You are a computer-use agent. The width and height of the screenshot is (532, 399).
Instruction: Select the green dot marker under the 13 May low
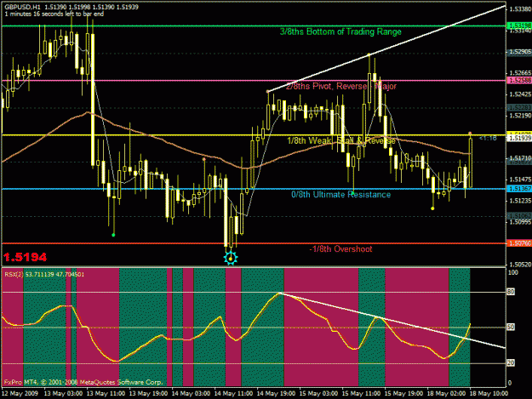pyautogui.click(x=113, y=235)
